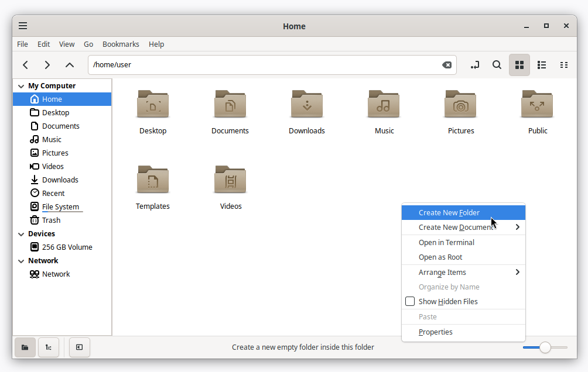Show the tree view in sidebar
588x372 pixels.
coord(49,347)
